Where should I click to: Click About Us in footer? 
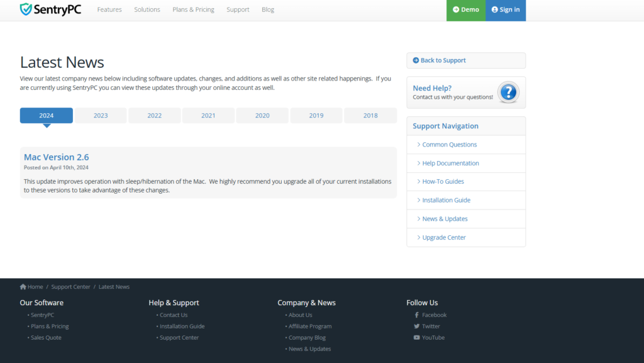coord(300,315)
